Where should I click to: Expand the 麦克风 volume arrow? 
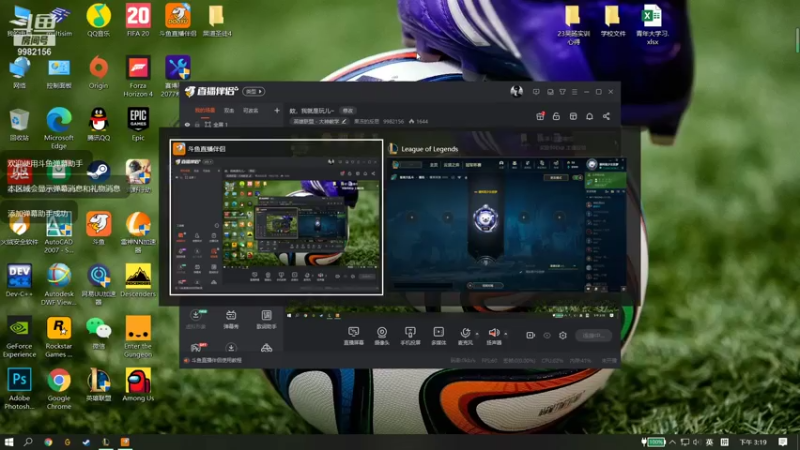pos(477,334)
